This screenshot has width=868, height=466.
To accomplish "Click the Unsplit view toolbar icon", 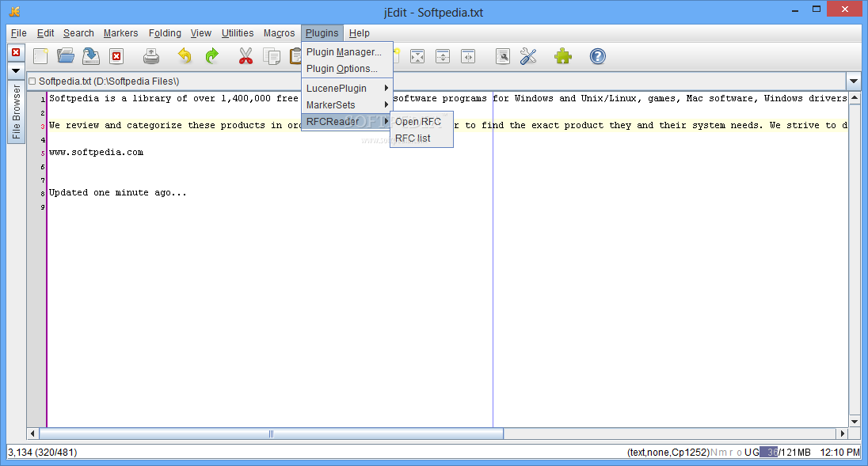I will 417,56.
